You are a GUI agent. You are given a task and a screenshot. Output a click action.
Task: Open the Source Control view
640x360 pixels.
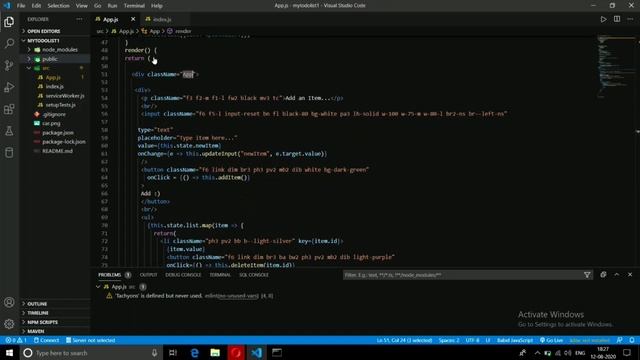pyautogui.click(x=9, y=65)
